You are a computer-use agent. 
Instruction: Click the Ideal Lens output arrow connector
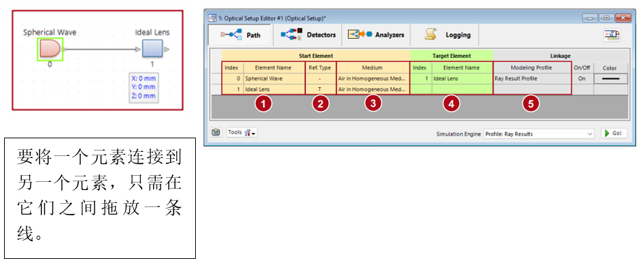167,50
